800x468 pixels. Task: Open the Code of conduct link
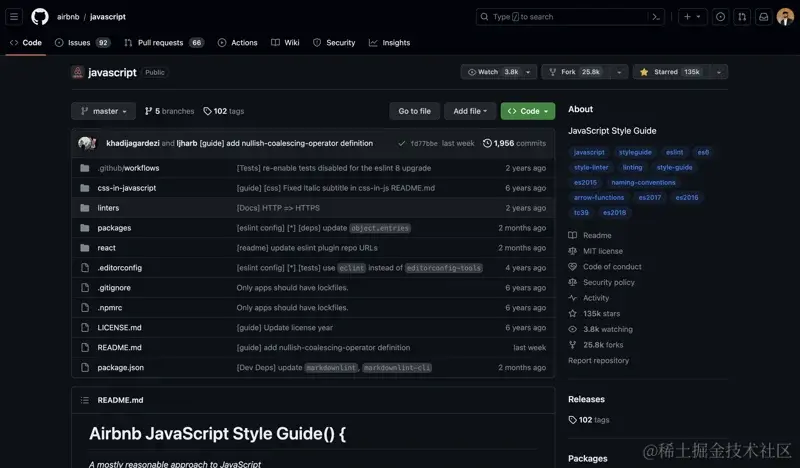[x=605, y=267]
